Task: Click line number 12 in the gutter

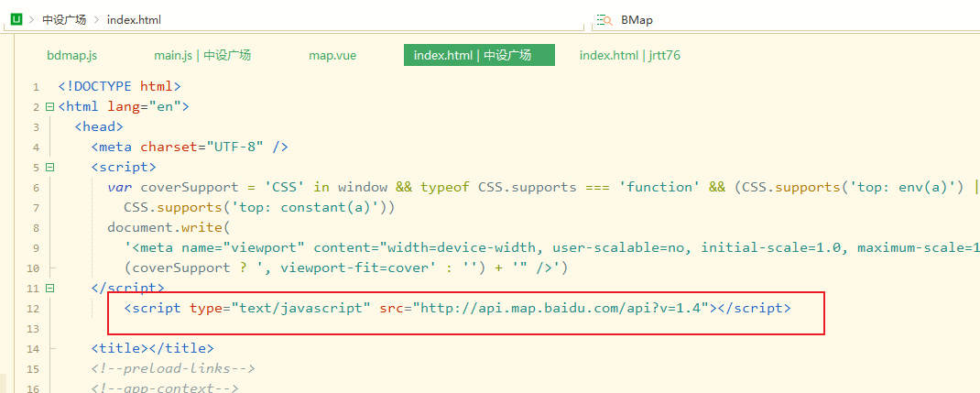Action: click(x=33, y=309)
